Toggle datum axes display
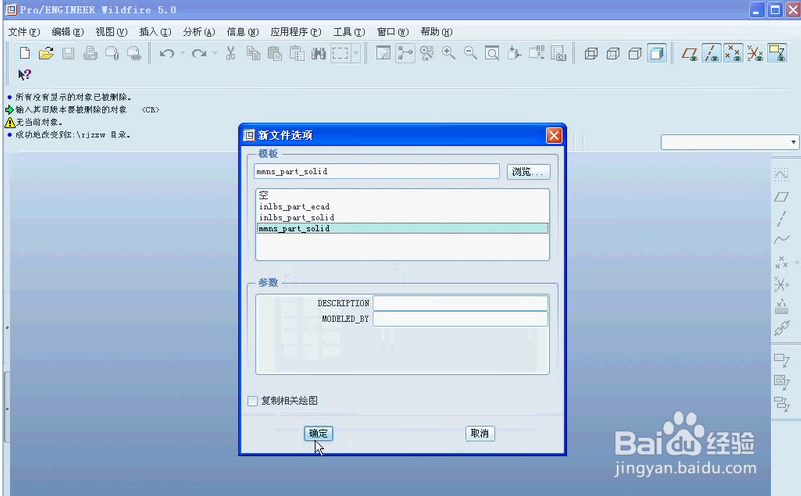The image size is (801, 496). tap(711, 53)
